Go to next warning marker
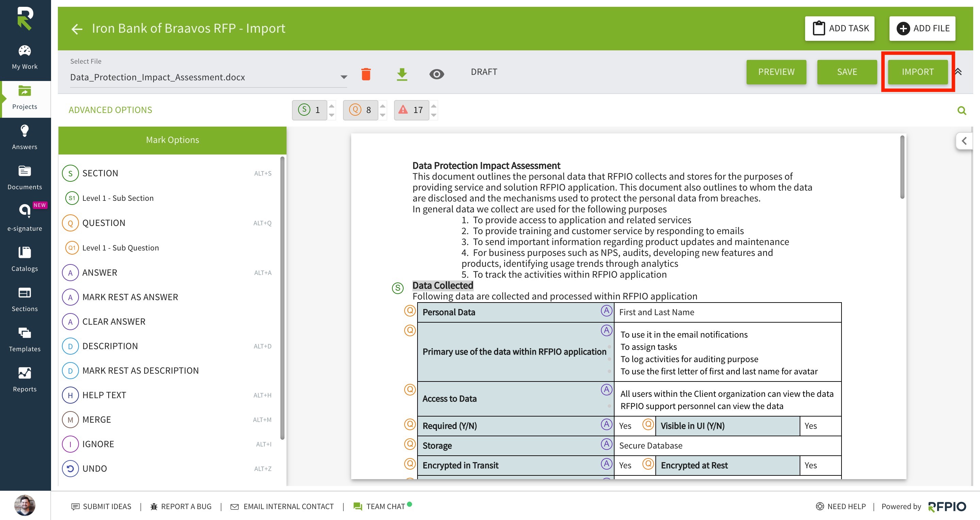Screen dimensions: 980x520 coord(434,115)
